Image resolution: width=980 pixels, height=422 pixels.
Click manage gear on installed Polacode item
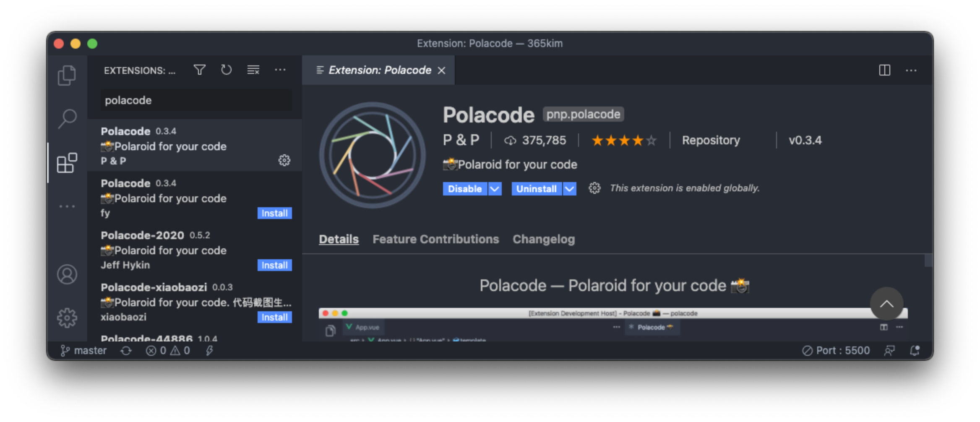click(x=284, y=160)
